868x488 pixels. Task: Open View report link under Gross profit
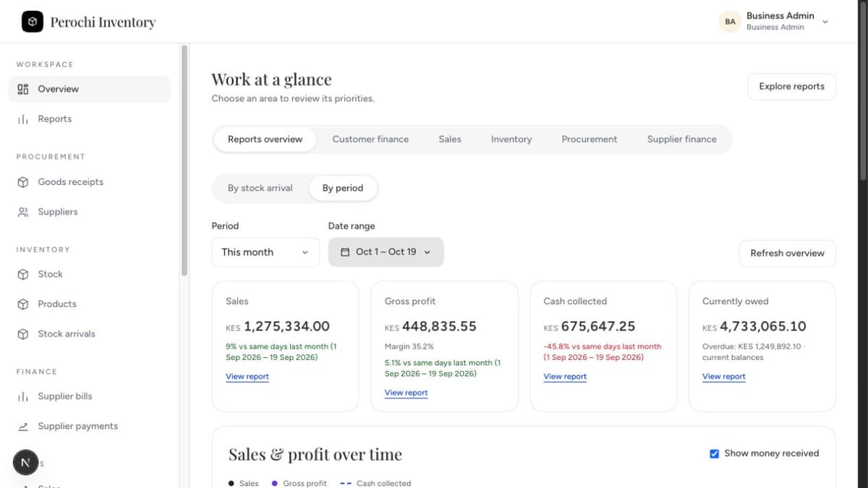[x=407, y=393]
